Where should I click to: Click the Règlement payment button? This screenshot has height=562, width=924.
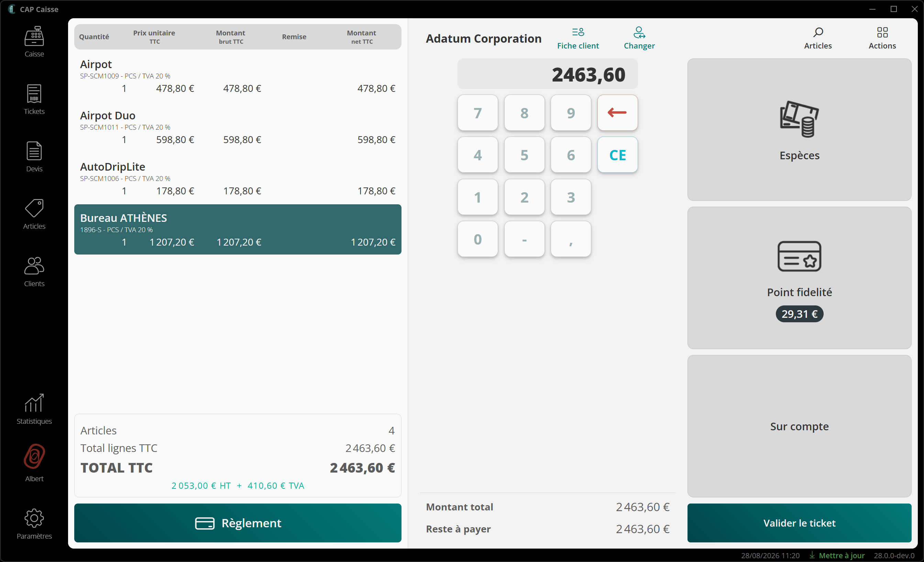(238, 522)
